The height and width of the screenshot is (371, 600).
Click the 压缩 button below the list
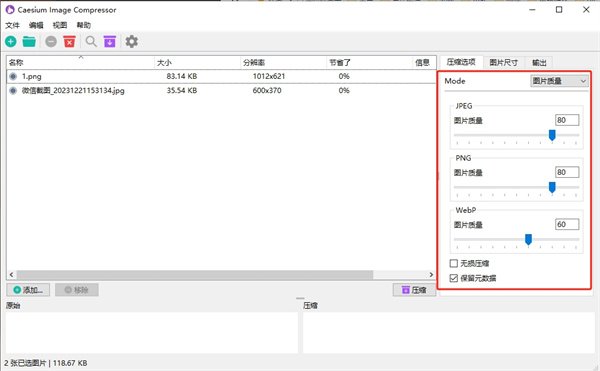pos(414,290)
